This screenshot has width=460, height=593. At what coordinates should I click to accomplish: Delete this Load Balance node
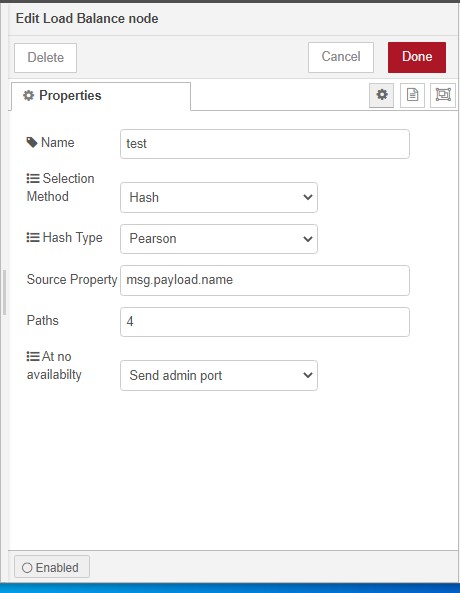click(x=45, y=58)
